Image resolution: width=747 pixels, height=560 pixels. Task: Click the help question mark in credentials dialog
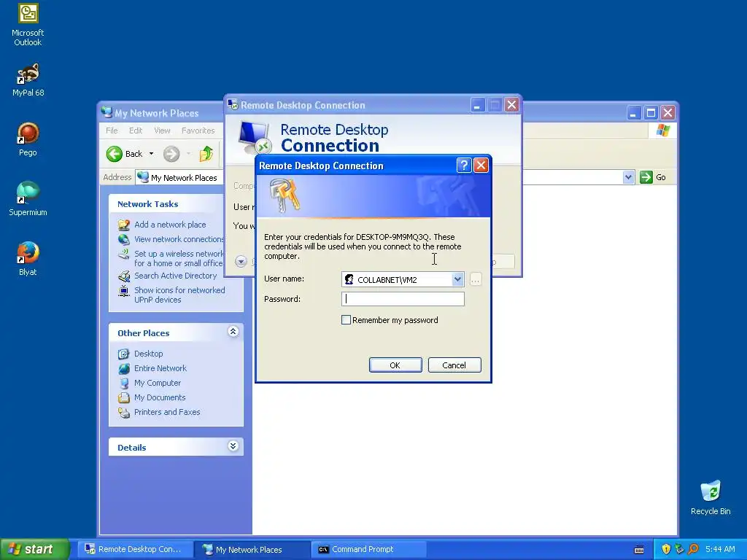[464, 166]
